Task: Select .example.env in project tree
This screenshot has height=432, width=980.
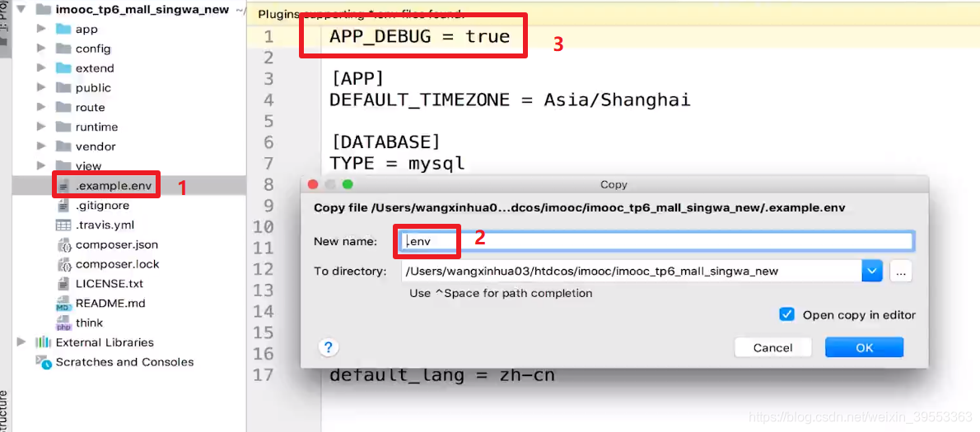Action: [113, 185]
